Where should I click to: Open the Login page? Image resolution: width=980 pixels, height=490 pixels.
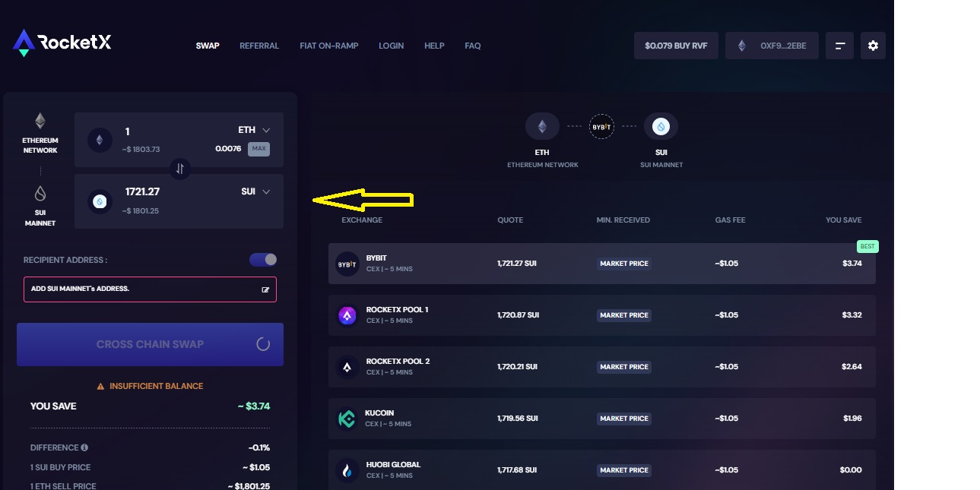point(392,46)
